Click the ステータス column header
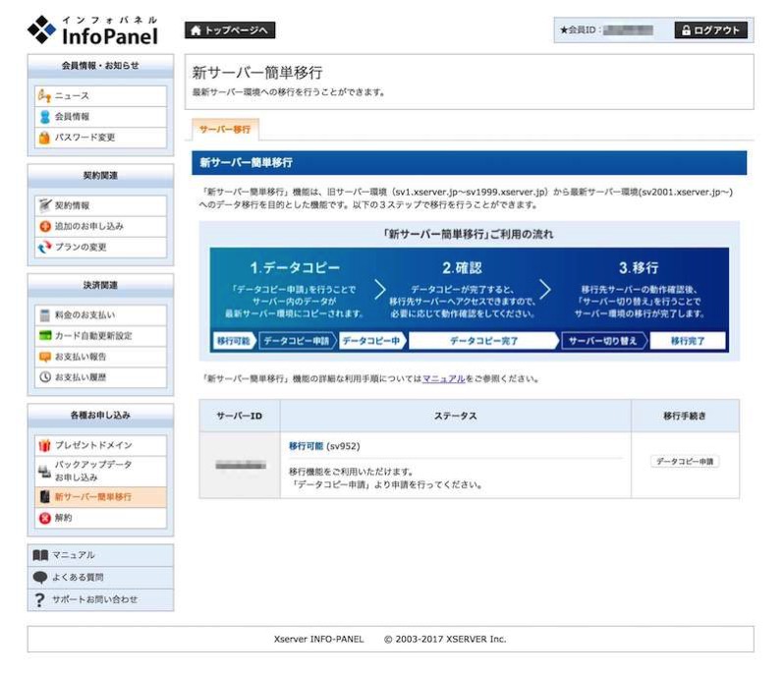Viewport: 784px width, 676px height. click(456, 416)
